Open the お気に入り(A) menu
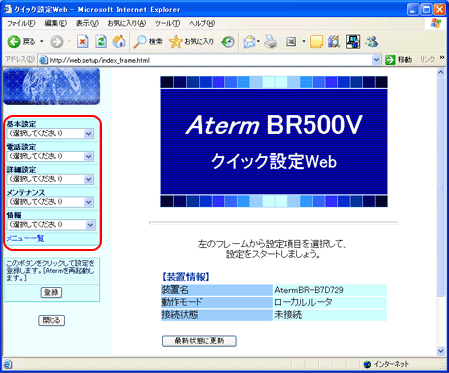449x373 pixels. [x=127, y=23]
